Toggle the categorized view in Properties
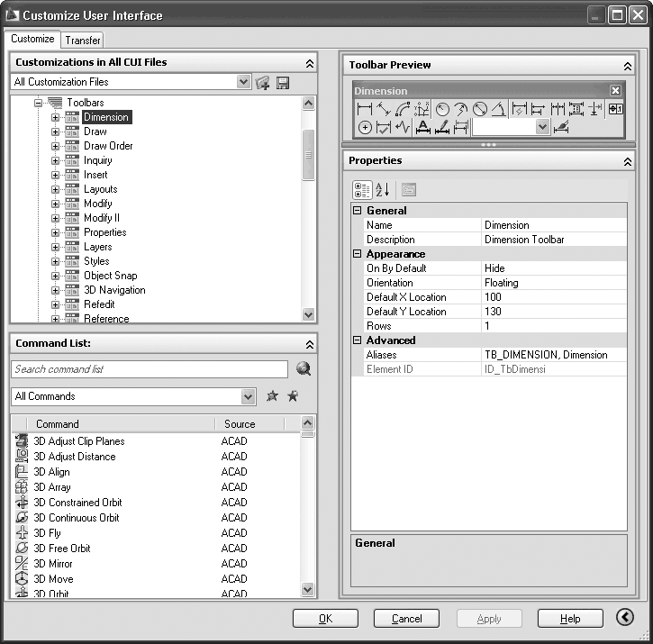 (361, 189)
